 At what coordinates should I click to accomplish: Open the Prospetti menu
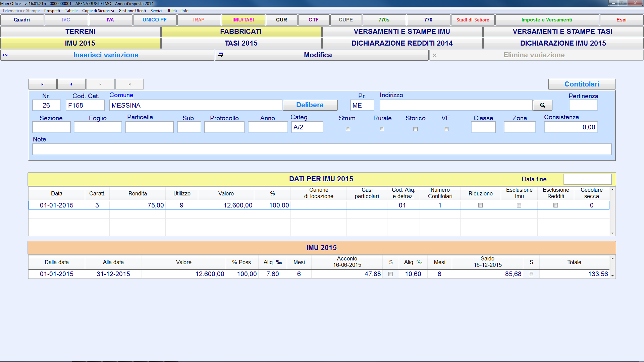pyautogui.click(x=52, y=11)
